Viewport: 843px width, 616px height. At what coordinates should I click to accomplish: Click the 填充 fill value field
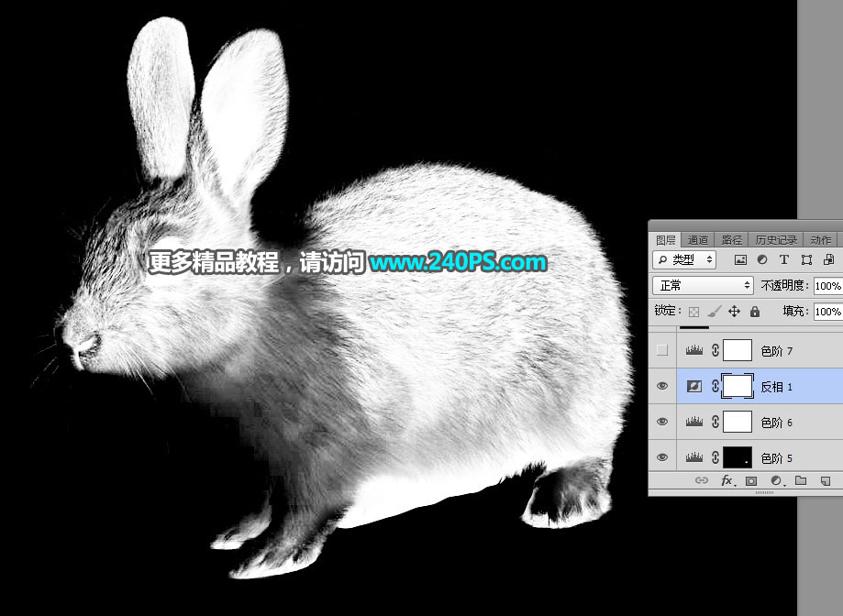click(x=828, y=312)
